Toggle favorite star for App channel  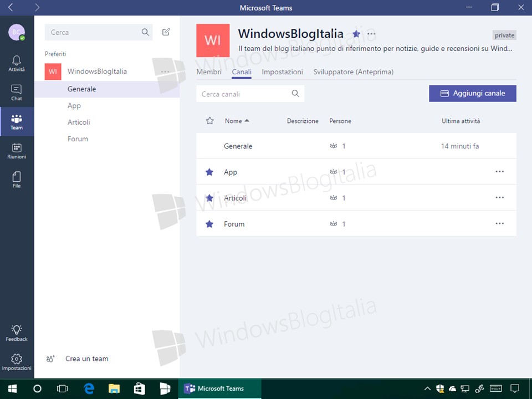coord(209,172)
